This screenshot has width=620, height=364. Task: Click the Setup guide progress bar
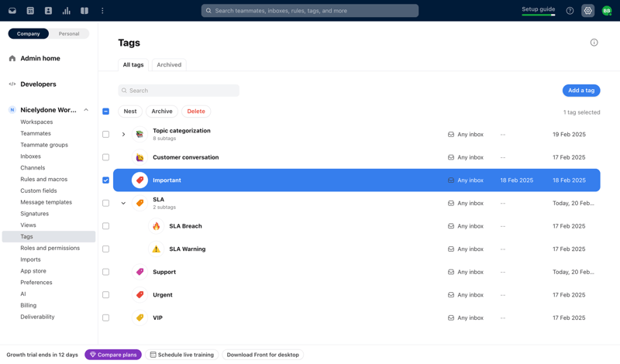pos(538,15)
